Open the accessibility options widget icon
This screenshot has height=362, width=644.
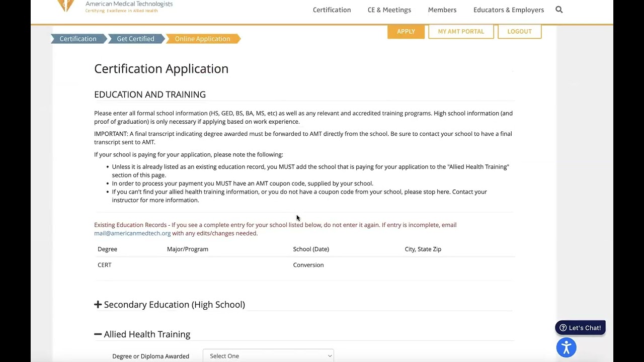tap(566, 347)
